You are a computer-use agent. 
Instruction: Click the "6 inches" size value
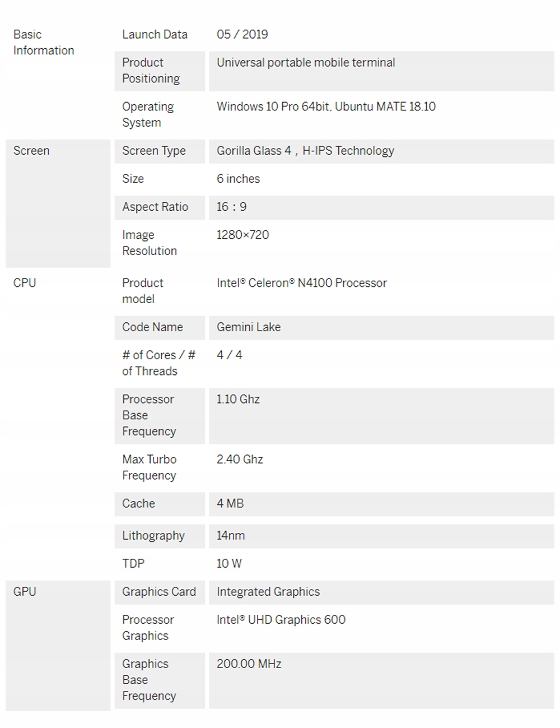238,179
